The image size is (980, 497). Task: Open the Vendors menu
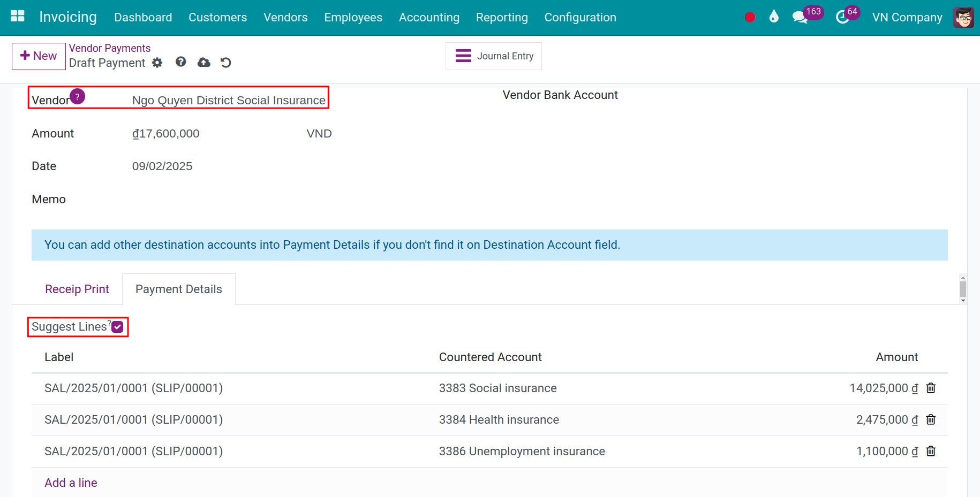285,18
